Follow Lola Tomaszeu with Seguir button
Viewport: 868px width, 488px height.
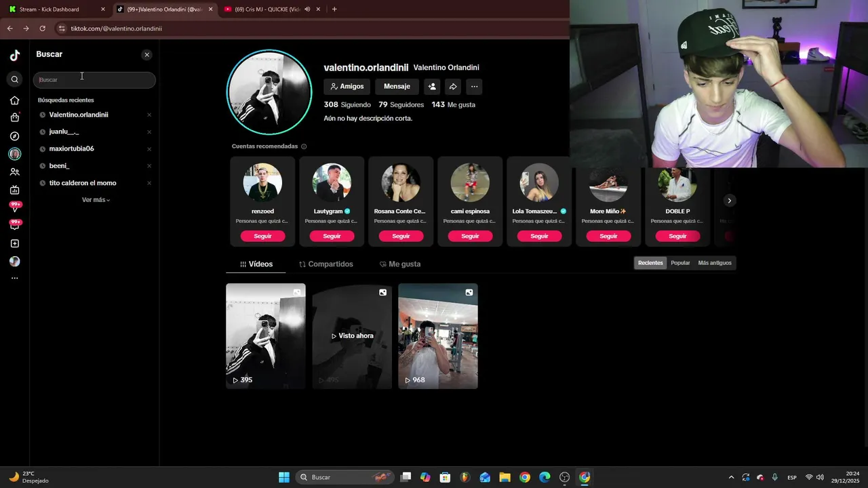pyautogui.click(x=539, y=236)
